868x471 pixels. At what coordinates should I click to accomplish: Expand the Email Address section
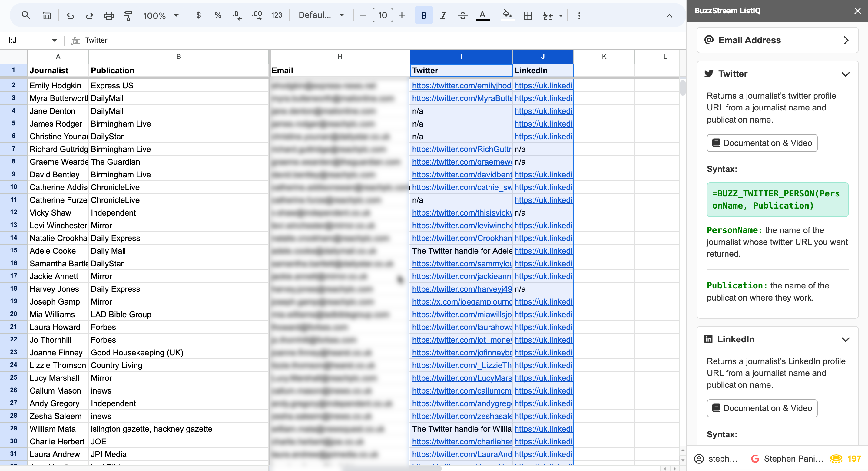pyautogui.click(x=846, y=40)
